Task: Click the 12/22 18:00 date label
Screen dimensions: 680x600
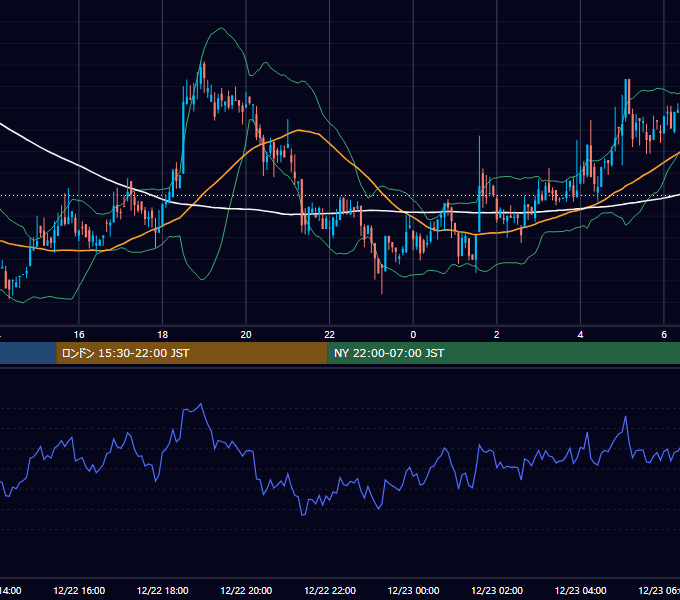Action: click(163, 590)
